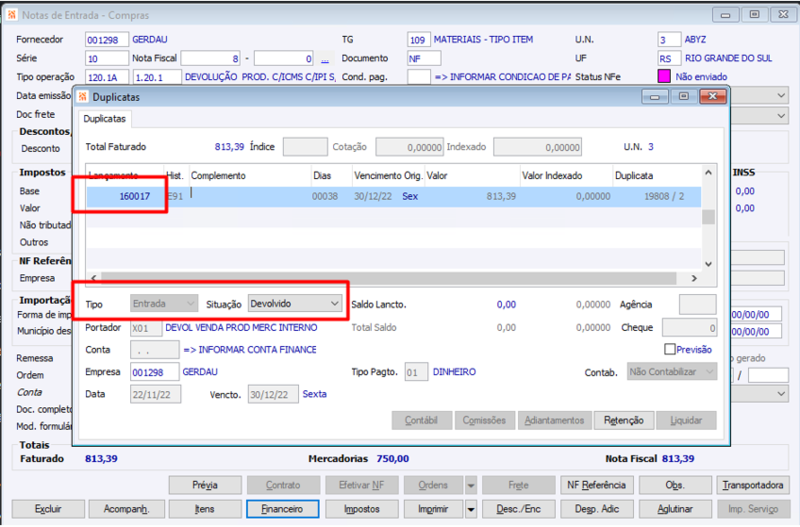Click the Desc./Enc button

pos(518,509)
